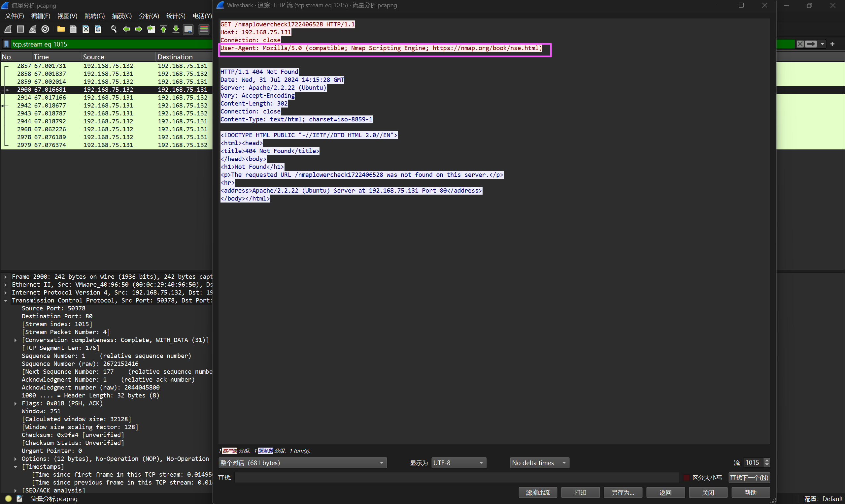
Task: Select packet 2942 in the packet list
Action: [106, 106]
